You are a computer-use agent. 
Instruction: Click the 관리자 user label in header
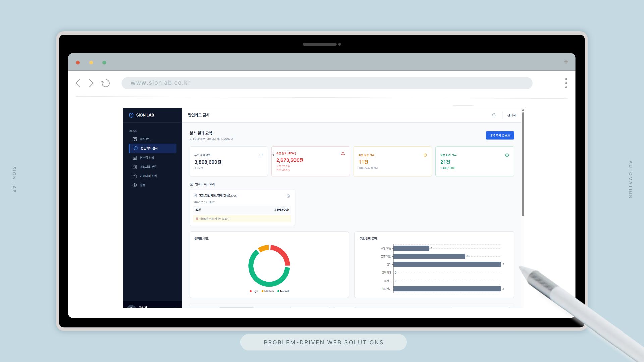coord(511,115)
